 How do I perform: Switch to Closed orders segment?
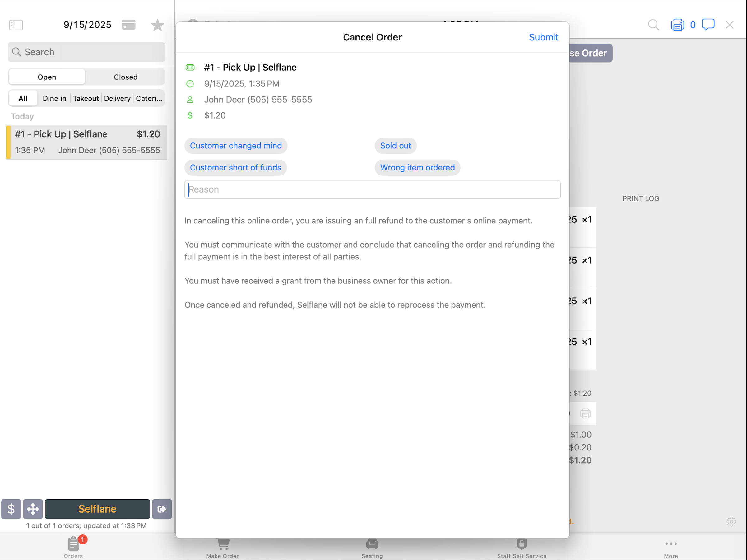125,77
